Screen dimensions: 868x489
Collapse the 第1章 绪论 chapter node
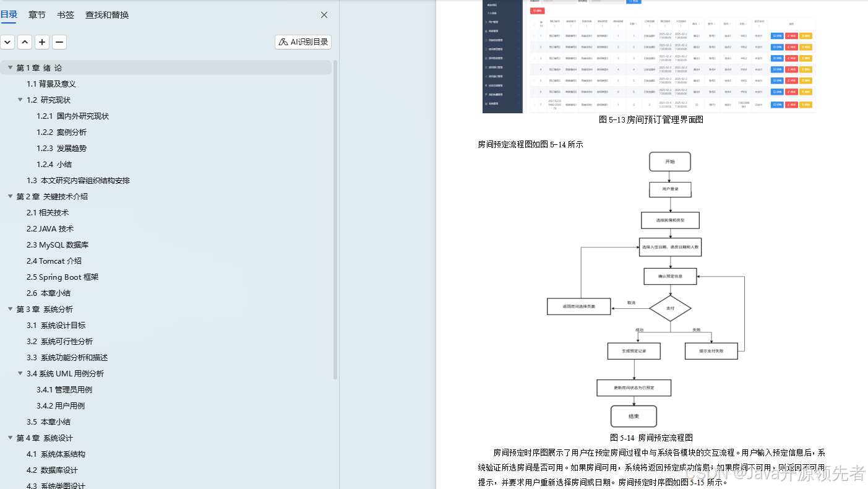pyautogui.click(x=10, y=67)
